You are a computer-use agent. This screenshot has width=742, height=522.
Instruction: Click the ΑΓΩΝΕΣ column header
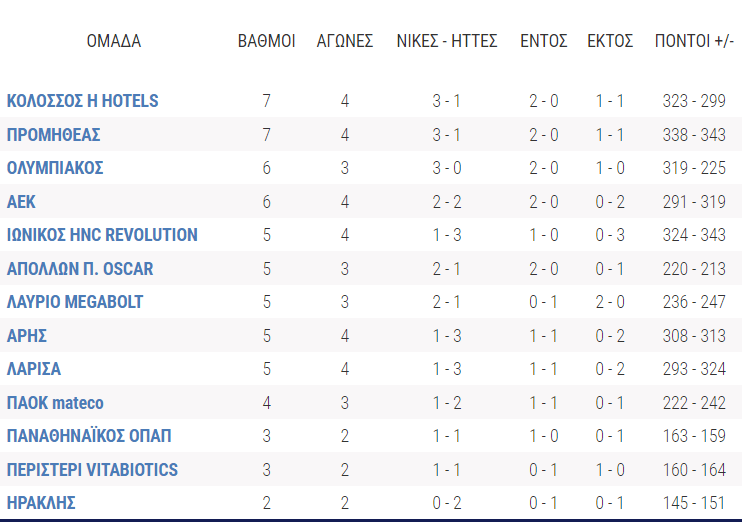pos(345,41)
